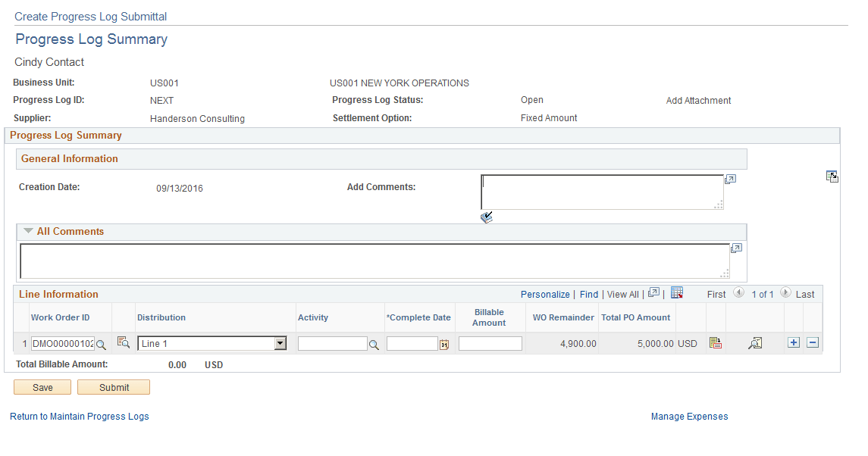Click Last in grid navigation
868x456 pixels.
tap(805, 295)
